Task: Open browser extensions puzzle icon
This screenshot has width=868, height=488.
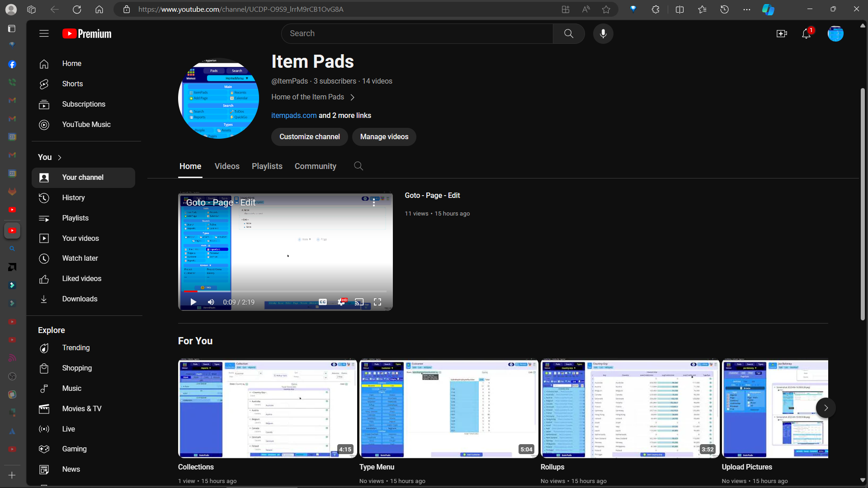Action: (x=656, y=9)
